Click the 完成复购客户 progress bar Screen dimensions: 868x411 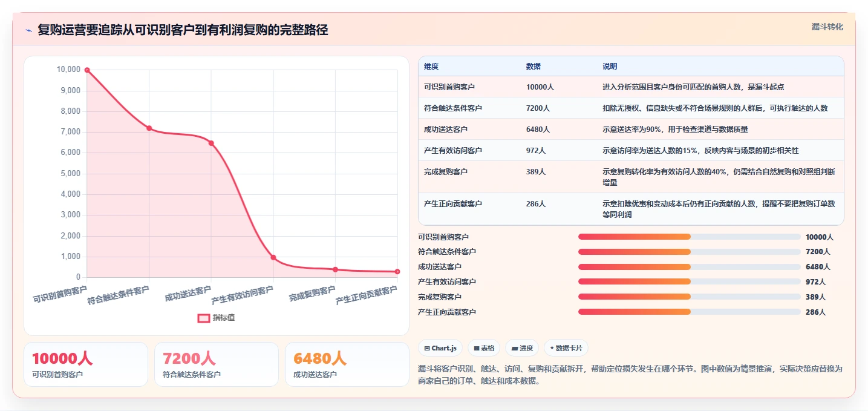(x=690, y=297)
